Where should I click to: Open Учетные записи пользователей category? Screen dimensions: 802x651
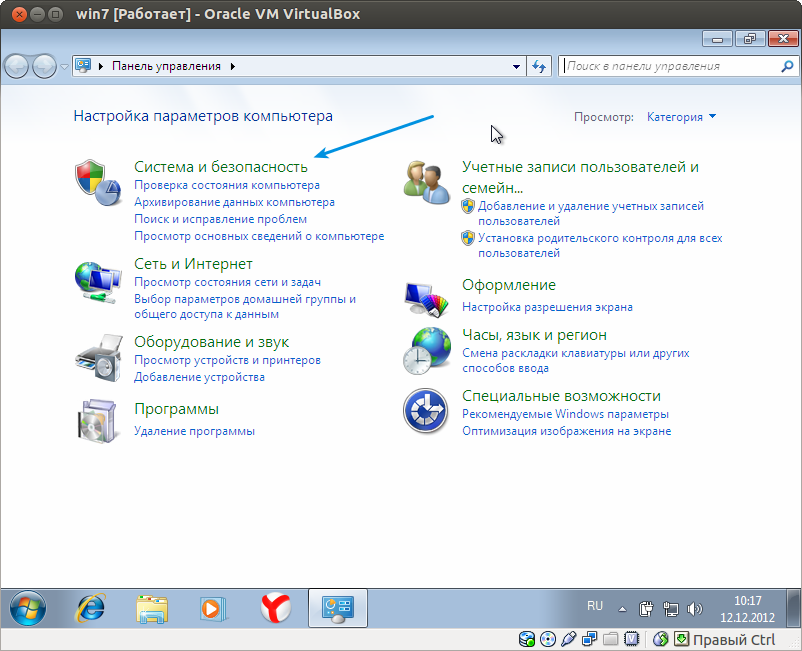pos(580,177)
